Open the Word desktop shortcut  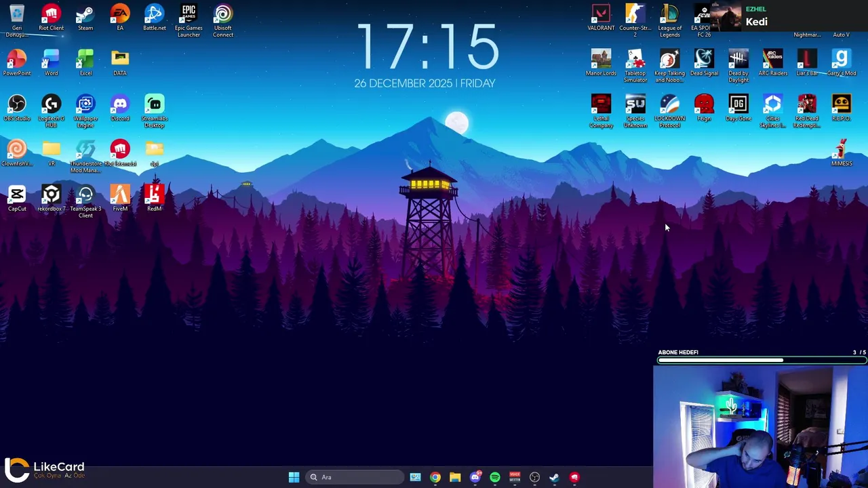click(x=51, y=62)
